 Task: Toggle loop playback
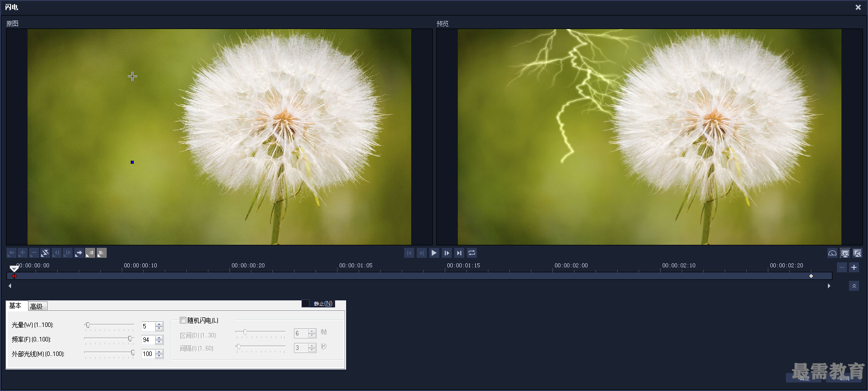472,253
